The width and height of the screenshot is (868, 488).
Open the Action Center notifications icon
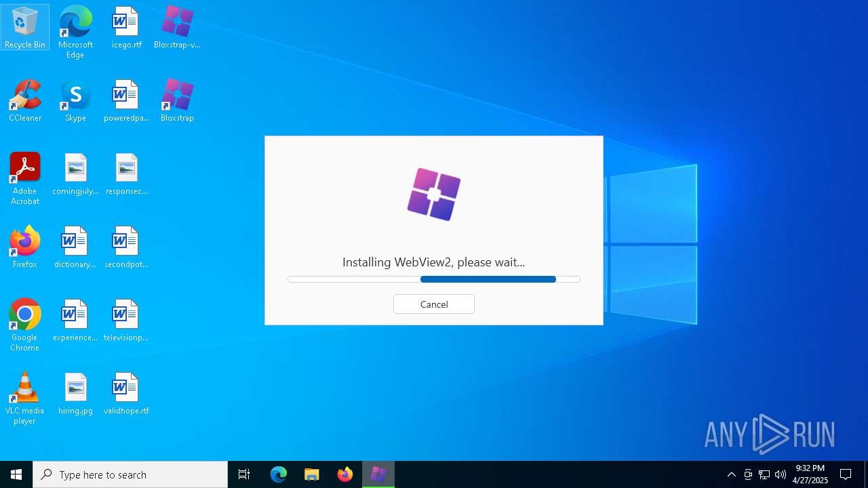(846, 474)
